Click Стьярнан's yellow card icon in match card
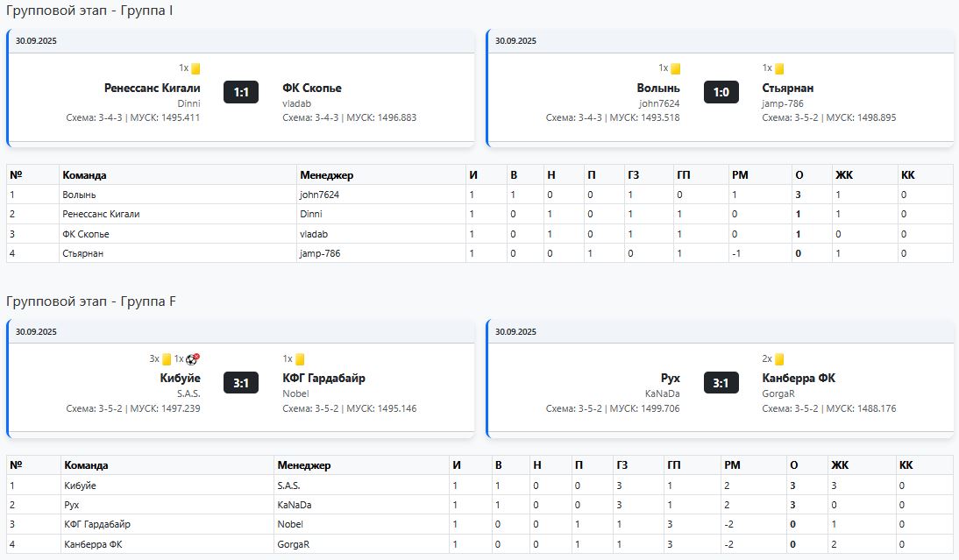959x560 pixels. [779, 68]
